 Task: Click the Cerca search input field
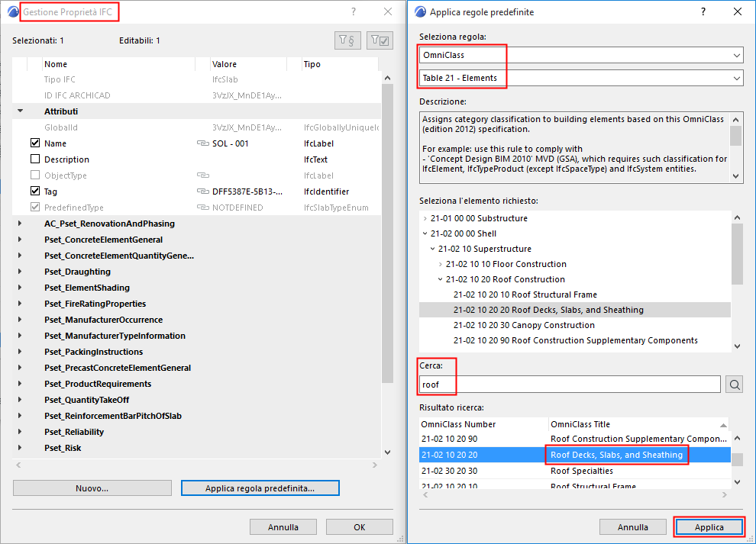click(x=570, y=385)
